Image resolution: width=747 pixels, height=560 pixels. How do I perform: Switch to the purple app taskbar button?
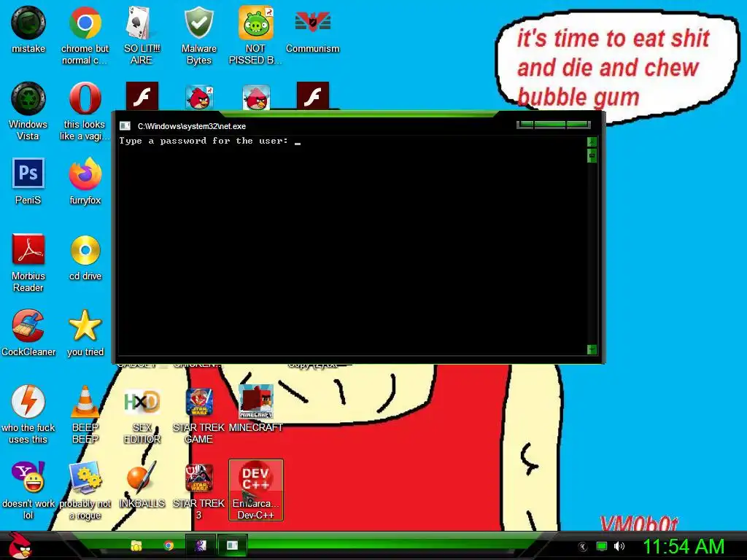pyautogui.click(x=200, y=545)
